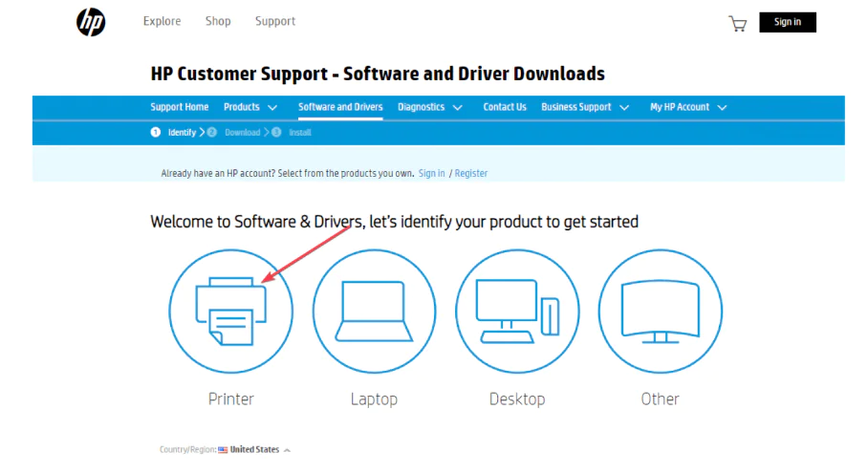
Task: Follow the Sign in link in banner
Action: [x=431, y=173]
